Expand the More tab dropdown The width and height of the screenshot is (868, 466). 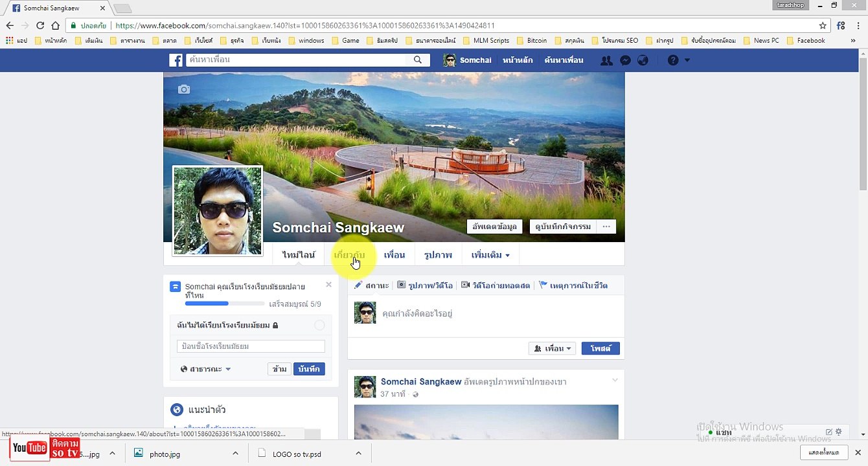point(490,255)
